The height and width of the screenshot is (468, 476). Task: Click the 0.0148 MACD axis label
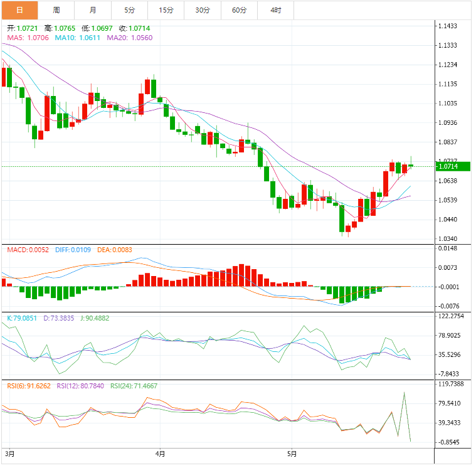point(447,248)
